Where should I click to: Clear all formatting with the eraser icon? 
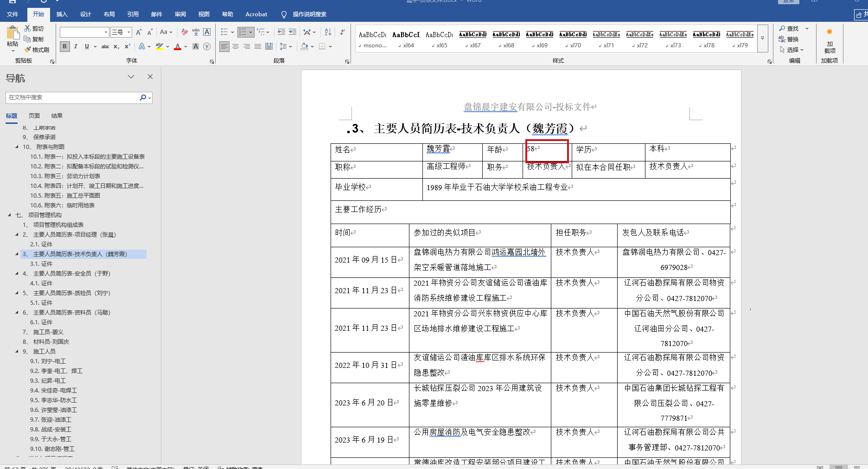[x=185, y=32]
